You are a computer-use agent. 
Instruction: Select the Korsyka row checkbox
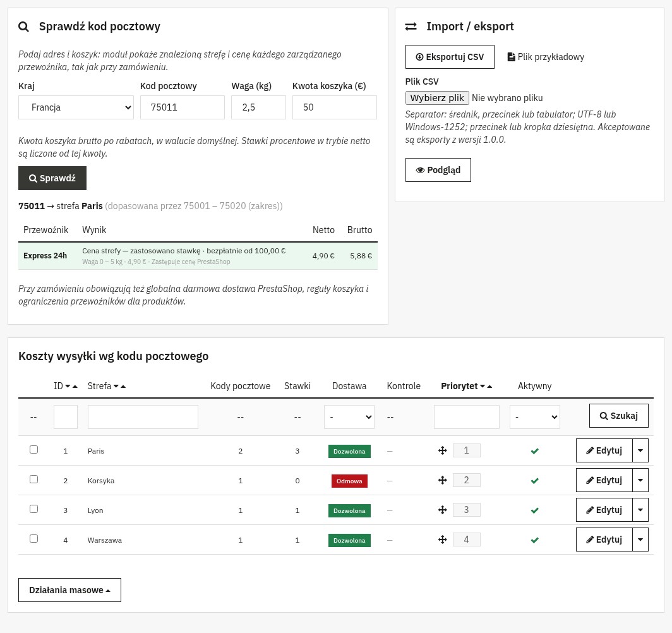34,479
